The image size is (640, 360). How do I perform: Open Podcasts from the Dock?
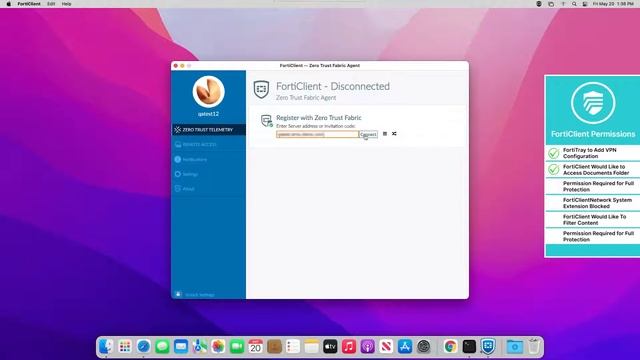point(367,347)
